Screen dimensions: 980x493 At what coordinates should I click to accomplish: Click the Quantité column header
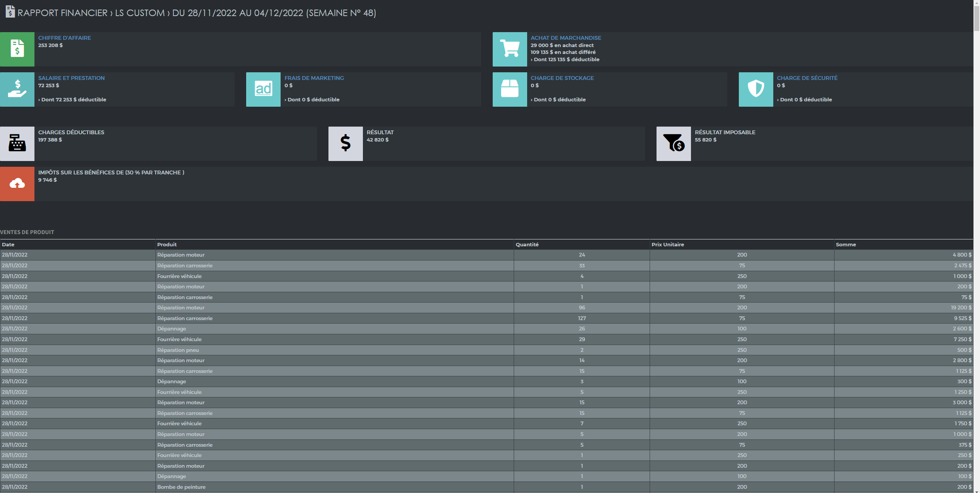pos(581,244)
